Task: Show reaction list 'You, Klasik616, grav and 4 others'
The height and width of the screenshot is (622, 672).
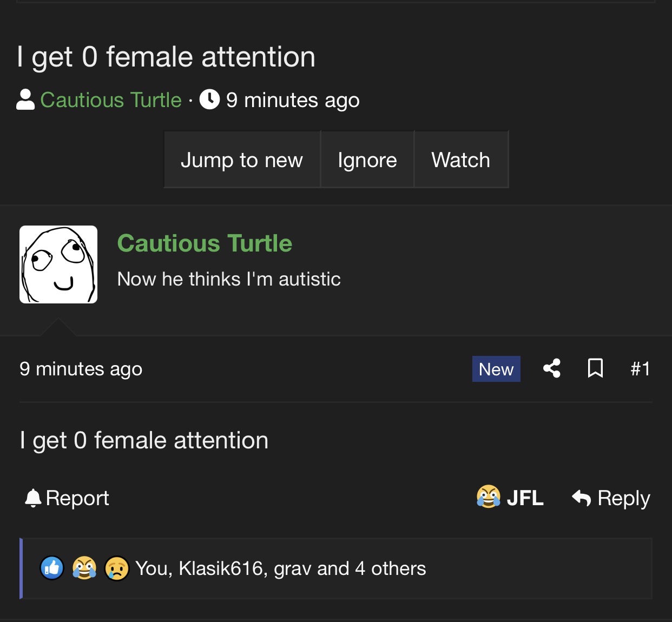Action: (281, 568)
